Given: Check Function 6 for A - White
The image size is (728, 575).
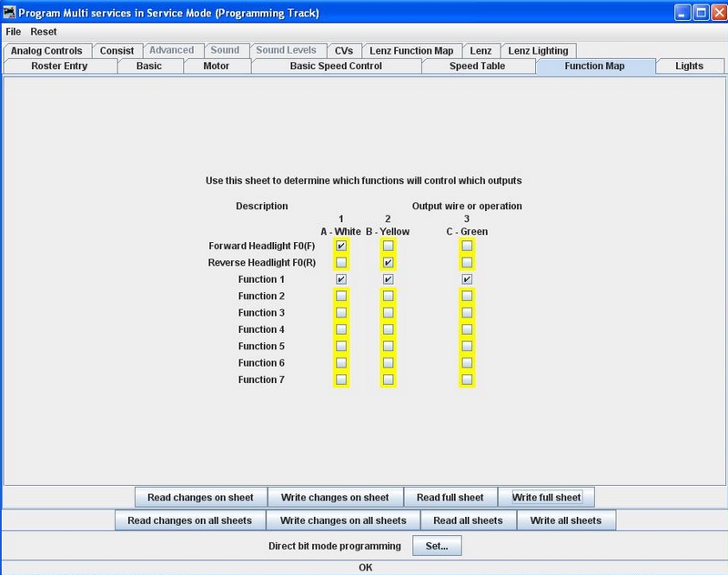Looking at the screenshot, I should pos(340,362).
